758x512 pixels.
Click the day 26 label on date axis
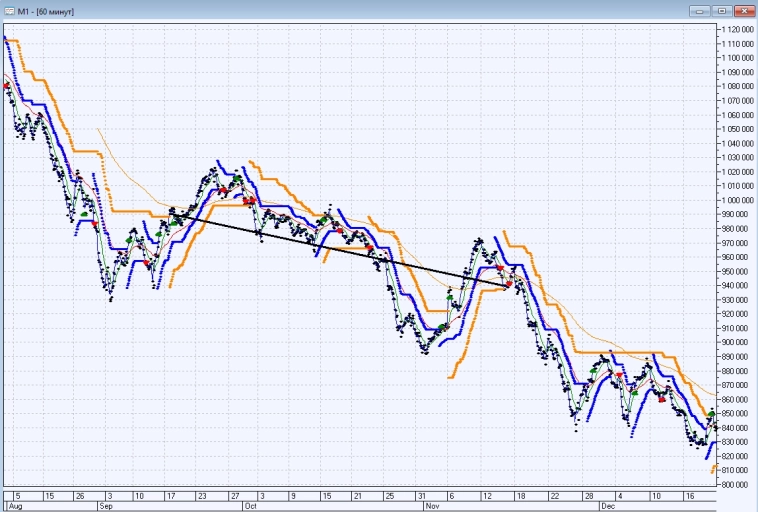[78, 495]
